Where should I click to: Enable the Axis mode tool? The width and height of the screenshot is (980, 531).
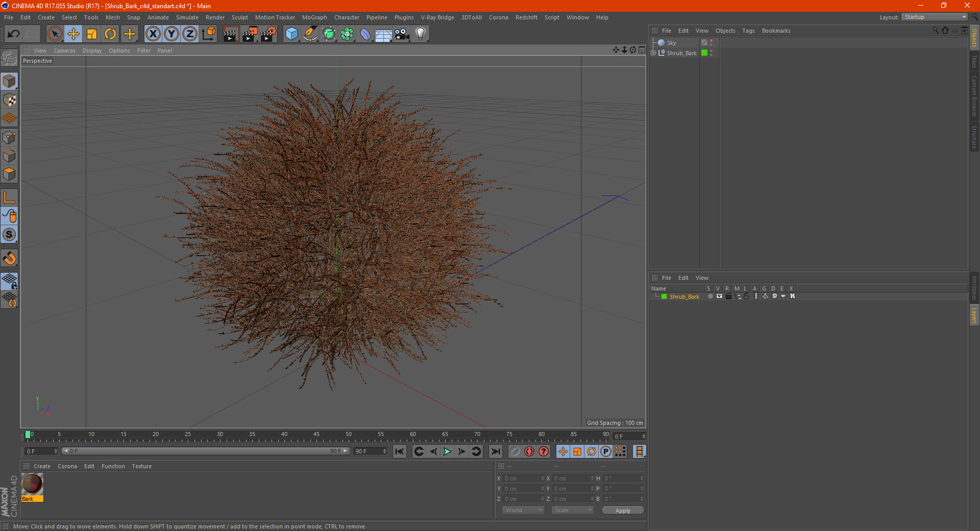pos(9,198)
